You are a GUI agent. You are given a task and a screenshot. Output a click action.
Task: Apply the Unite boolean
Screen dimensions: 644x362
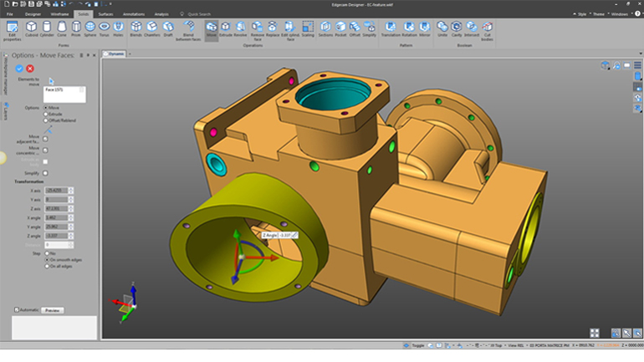pos(442,29)
